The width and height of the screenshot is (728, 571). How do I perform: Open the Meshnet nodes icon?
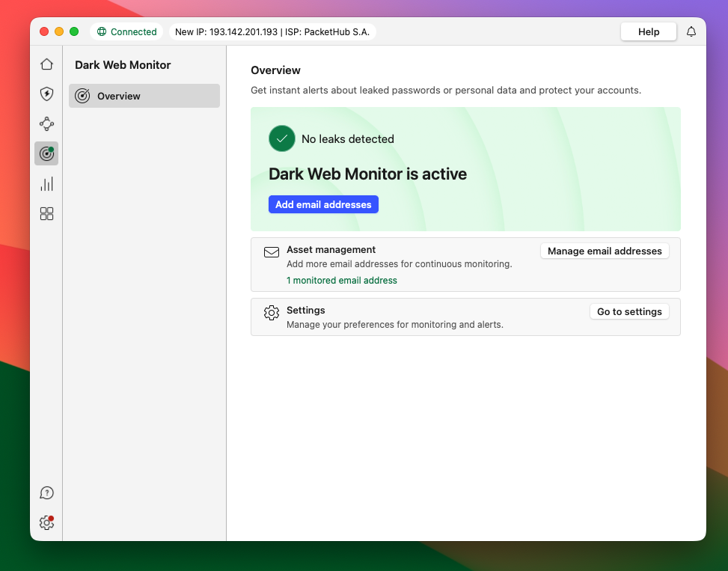click(x=46, y=124)
